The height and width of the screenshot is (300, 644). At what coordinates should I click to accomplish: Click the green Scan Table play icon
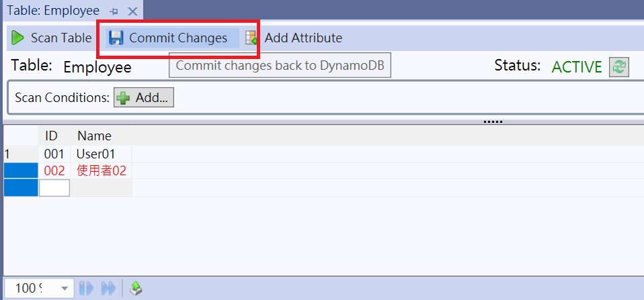tap(17, 38)
